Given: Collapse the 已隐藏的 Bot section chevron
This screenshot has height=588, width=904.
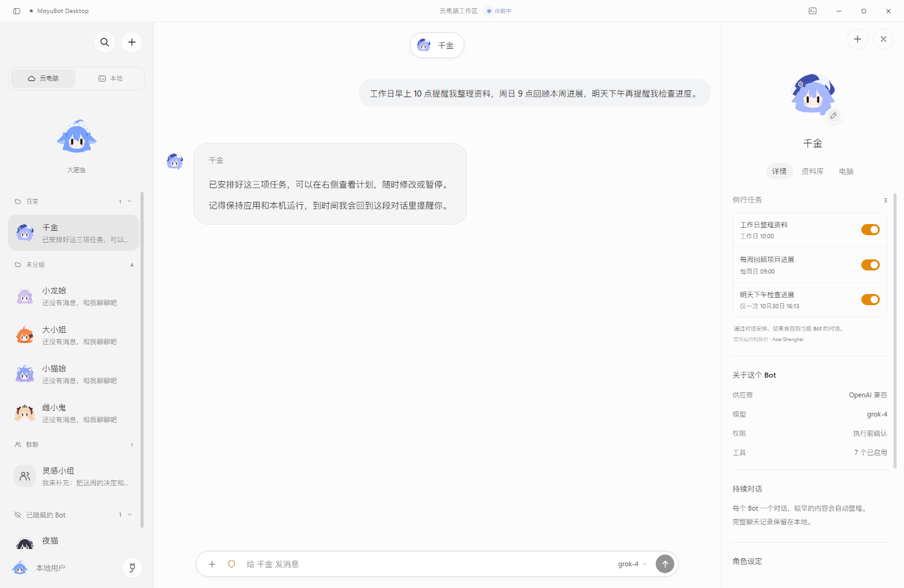Looking at the screenshot, I should pos(129,515).
